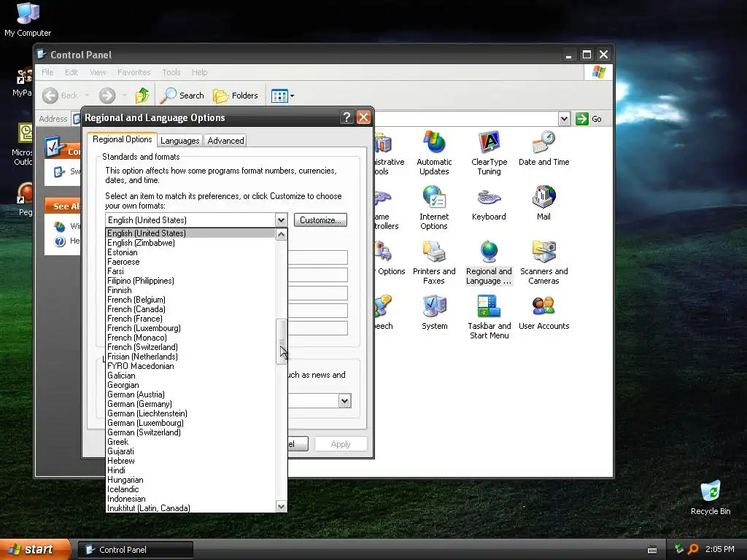The image size is (747, 560).
Task: Open the Favorites menu
Action: pyautogui.click(x=134, y=72)
